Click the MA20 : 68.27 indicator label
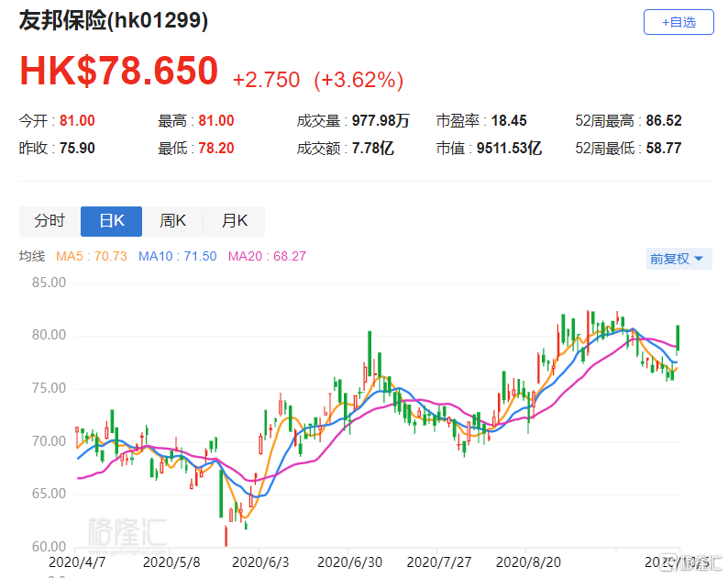Image resolution: width=728 pixels, height=578 pixels. coord(267,256)
